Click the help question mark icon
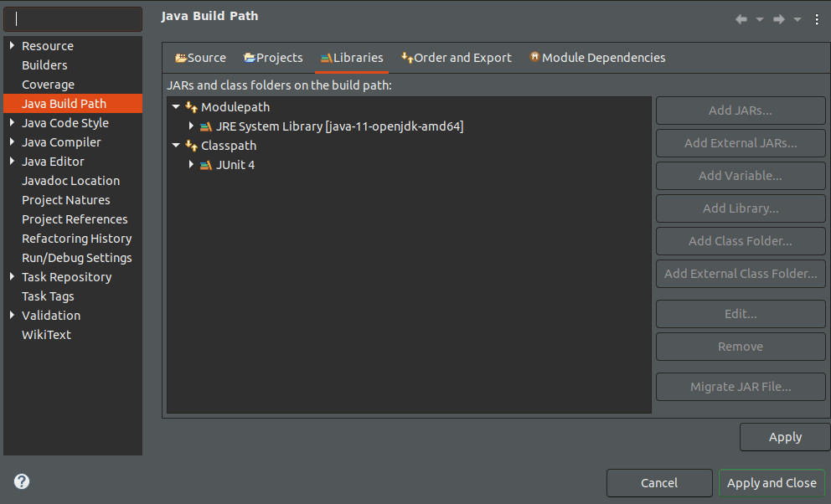 [22, 481]
